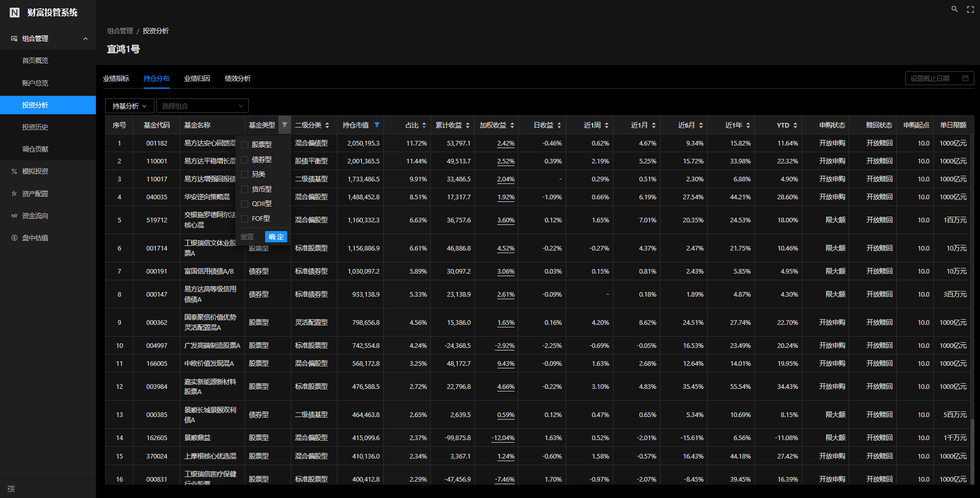This screenshot has width=980, height=498.
Task: Click calendar icon in 设置截止日期 field
Action: pos(965,78)
